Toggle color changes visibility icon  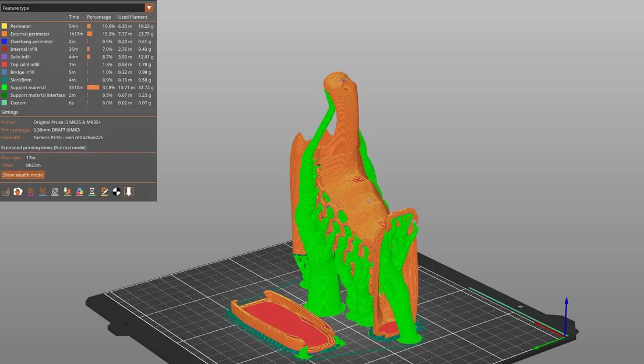click(x=80, y=191)
